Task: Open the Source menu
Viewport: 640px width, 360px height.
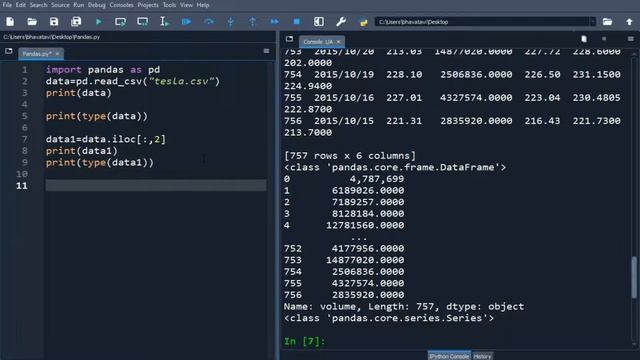Action: click(x=60, y=5)
